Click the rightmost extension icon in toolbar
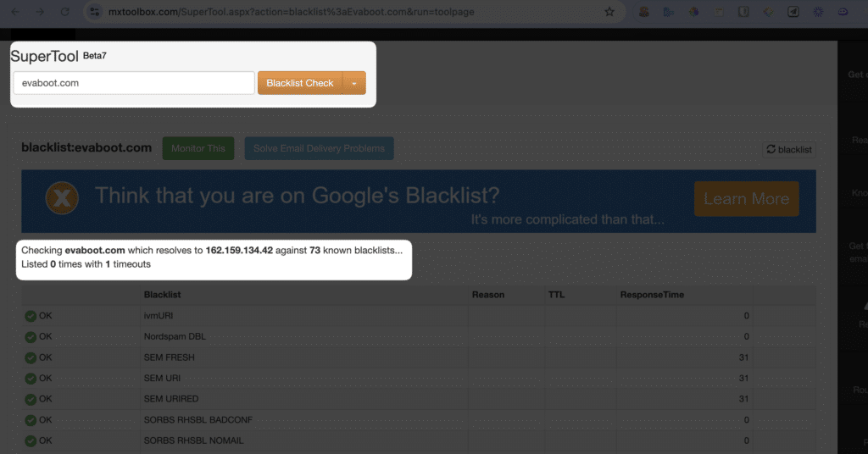Screen dimensions: 868x454 pos(843,12)
